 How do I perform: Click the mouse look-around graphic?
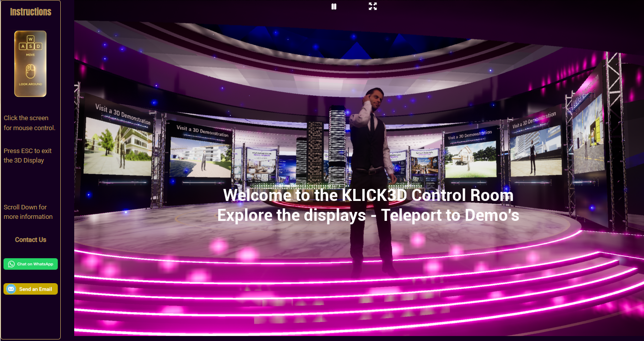(x=30, y=72)
